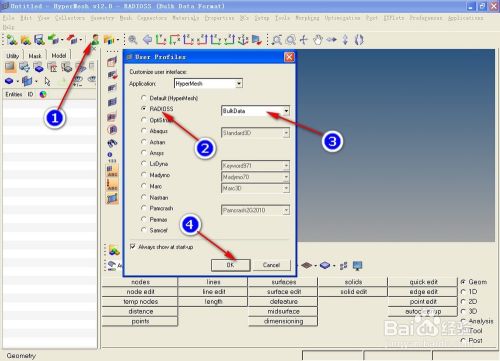500x361 pixels.
Task: Select the pan hand tool icon
Action: tap(318, 40)
